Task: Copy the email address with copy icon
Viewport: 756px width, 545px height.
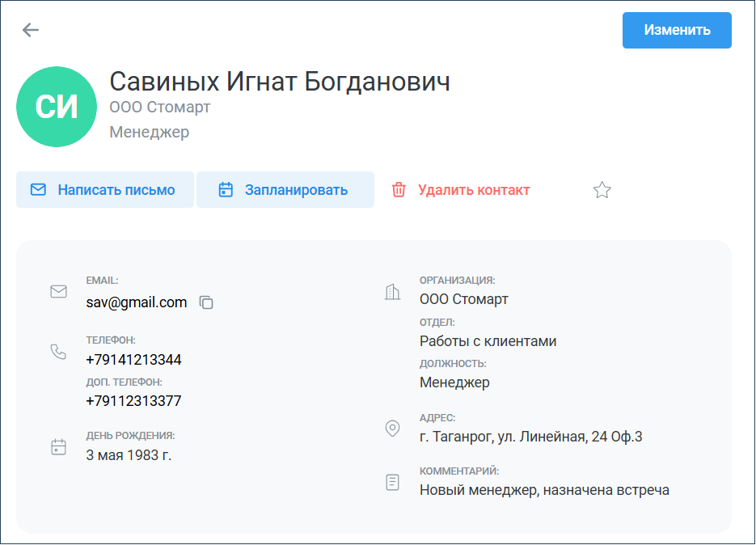Action: tap(206, 302)
